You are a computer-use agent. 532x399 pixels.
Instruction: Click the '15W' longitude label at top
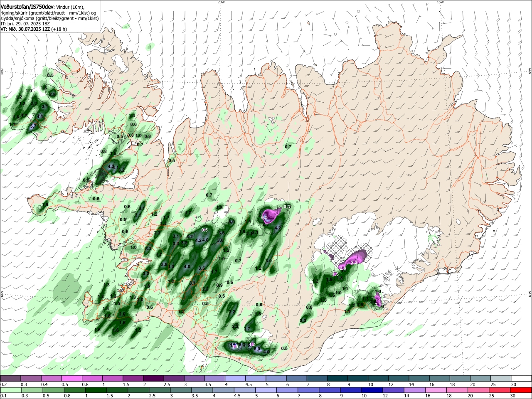click(x=440, y=2)
